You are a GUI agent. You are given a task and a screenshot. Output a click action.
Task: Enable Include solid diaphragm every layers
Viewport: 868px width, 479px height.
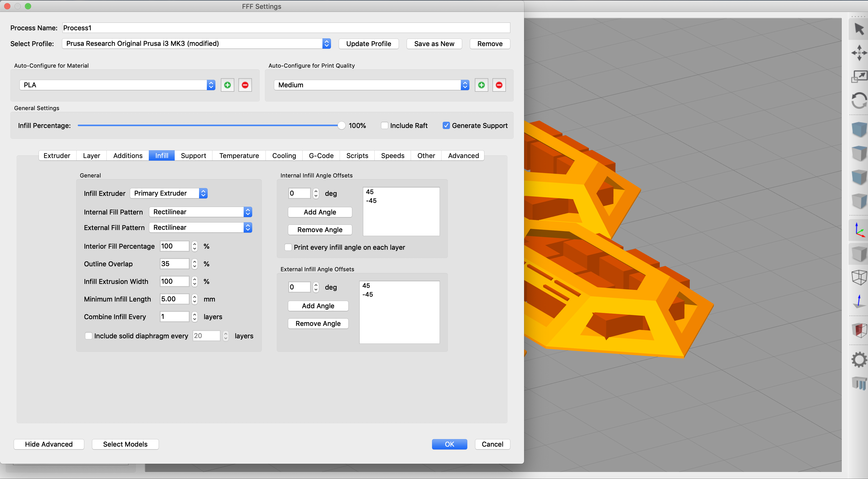click(x=89, y=336)
